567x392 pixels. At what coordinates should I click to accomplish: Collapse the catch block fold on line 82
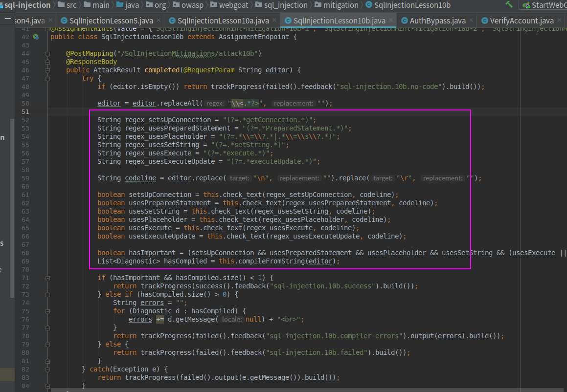(47, 369)
